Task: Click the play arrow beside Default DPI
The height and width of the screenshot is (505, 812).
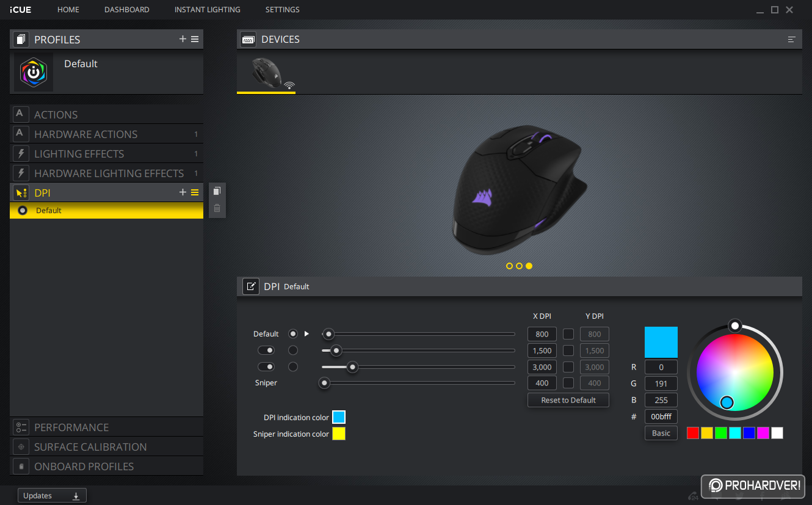Action: tap(307, 333)
